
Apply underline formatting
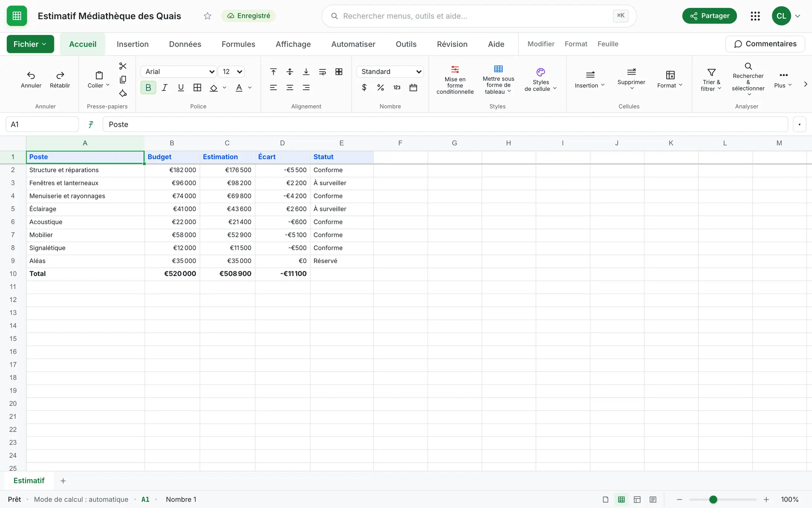(x=181, y=88)
